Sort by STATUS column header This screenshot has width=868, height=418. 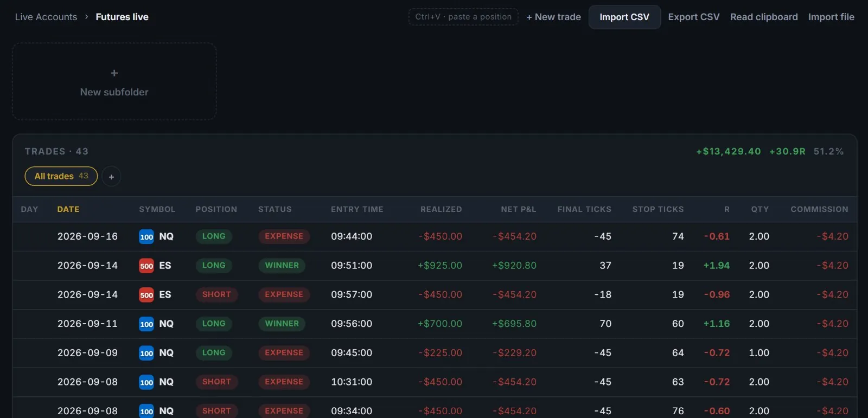tap(275, 209)
